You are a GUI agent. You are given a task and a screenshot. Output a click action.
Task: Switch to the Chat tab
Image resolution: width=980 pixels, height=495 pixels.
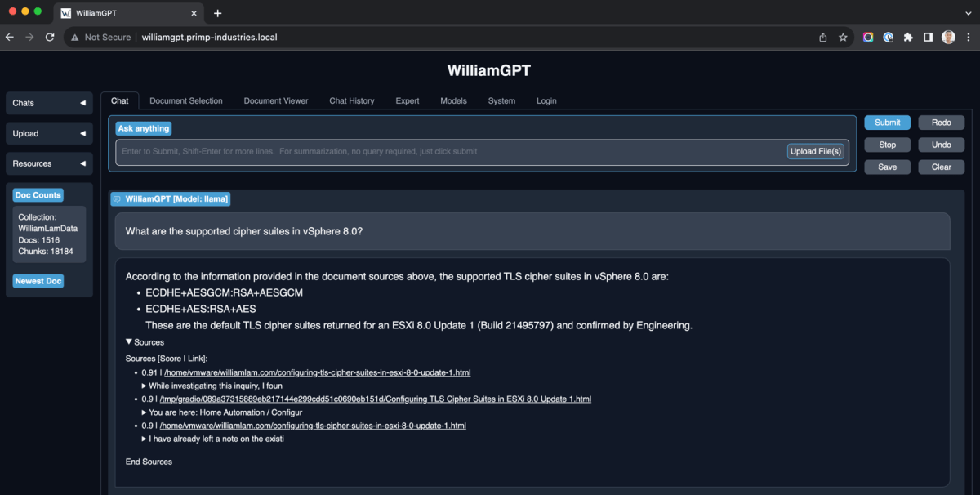pos(120,100)
